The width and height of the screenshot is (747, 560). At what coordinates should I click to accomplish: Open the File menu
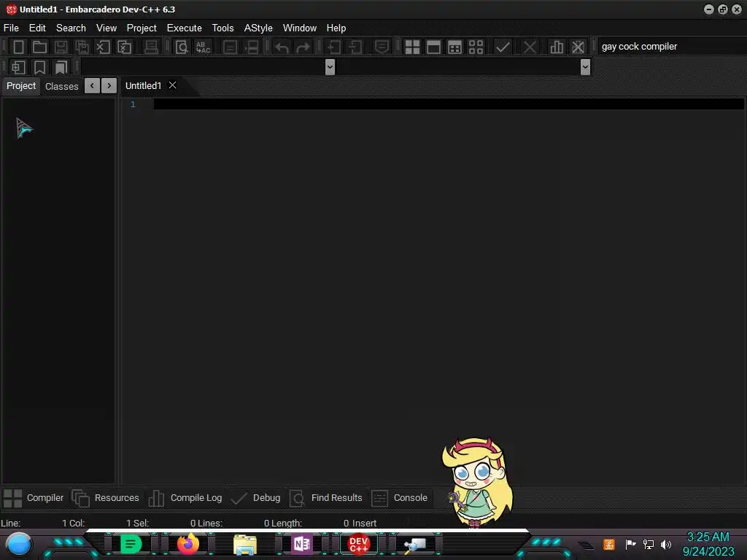coord(11,28)
